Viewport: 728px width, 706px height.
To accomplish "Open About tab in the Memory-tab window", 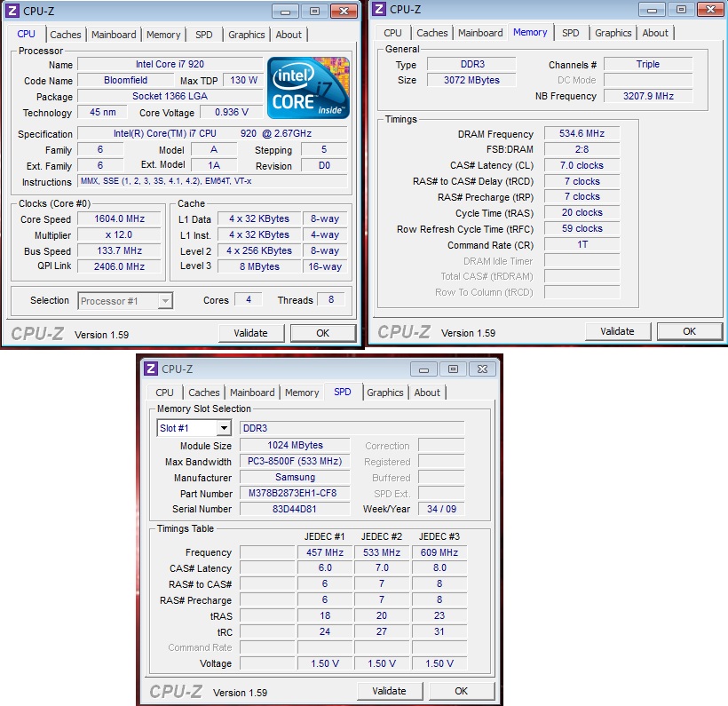I will click(x=655, y=33).
